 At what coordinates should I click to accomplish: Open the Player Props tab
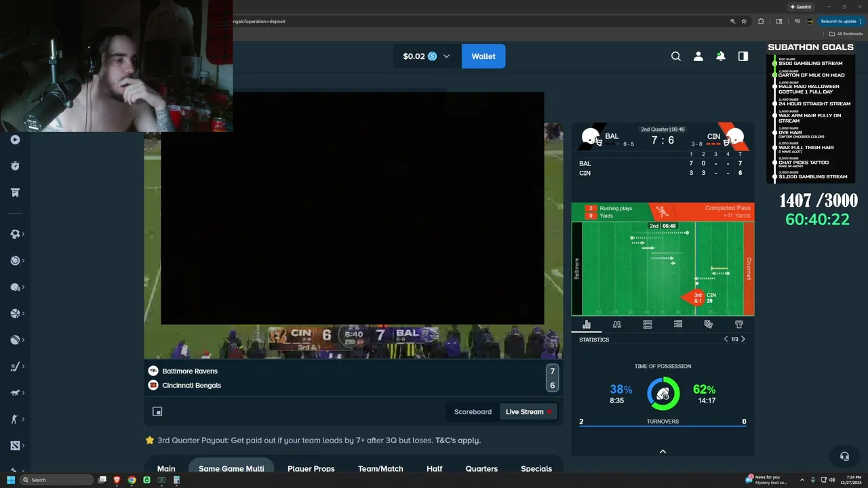coord(311,468)
